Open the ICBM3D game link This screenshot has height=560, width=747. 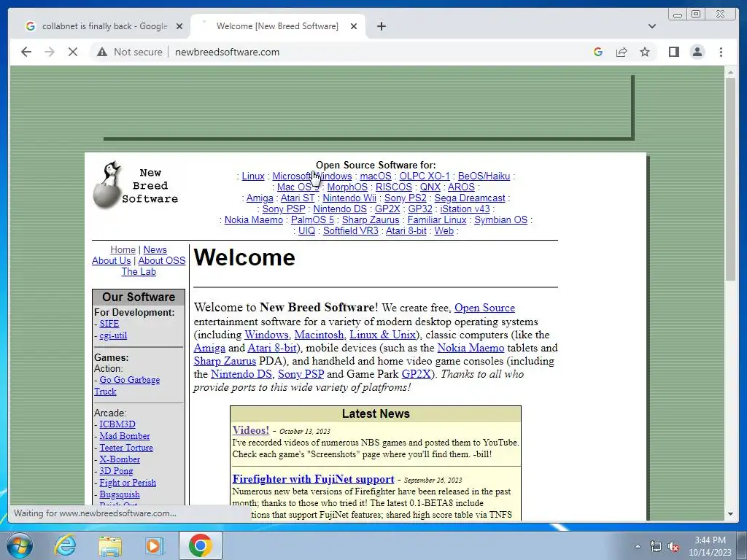coord(117,424)
